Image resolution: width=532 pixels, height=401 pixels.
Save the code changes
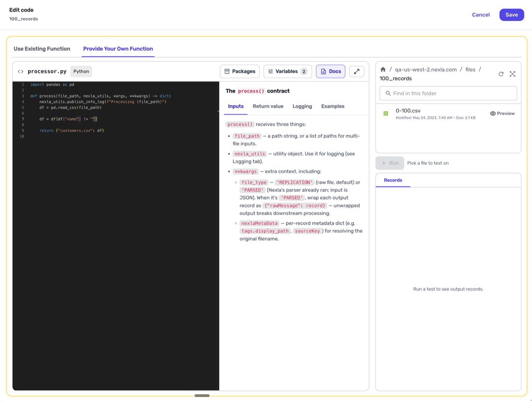tap(512, 15)
